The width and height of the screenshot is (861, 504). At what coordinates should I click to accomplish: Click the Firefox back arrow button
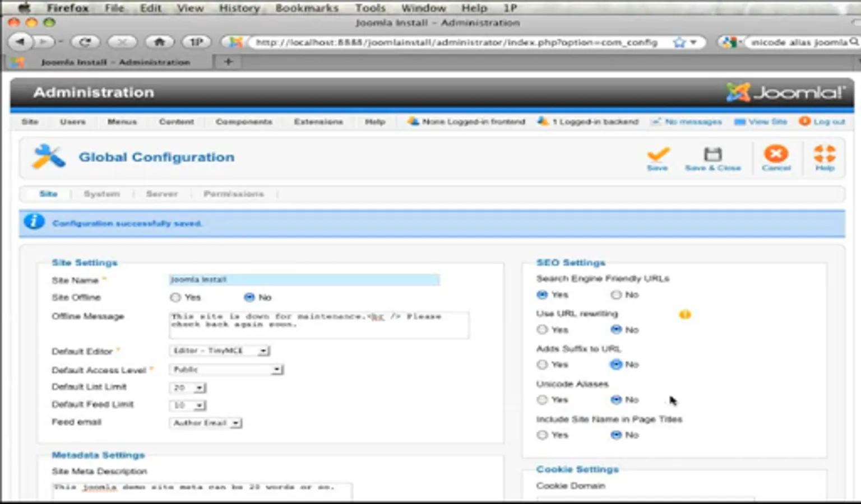[21, 42]
